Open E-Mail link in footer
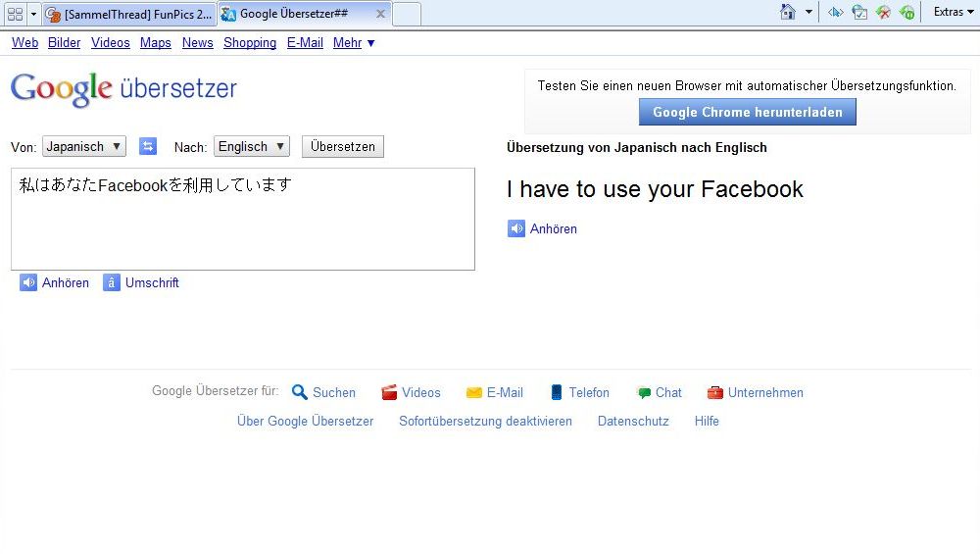This screenshot has height=554, width=980. tap(505, 392)
